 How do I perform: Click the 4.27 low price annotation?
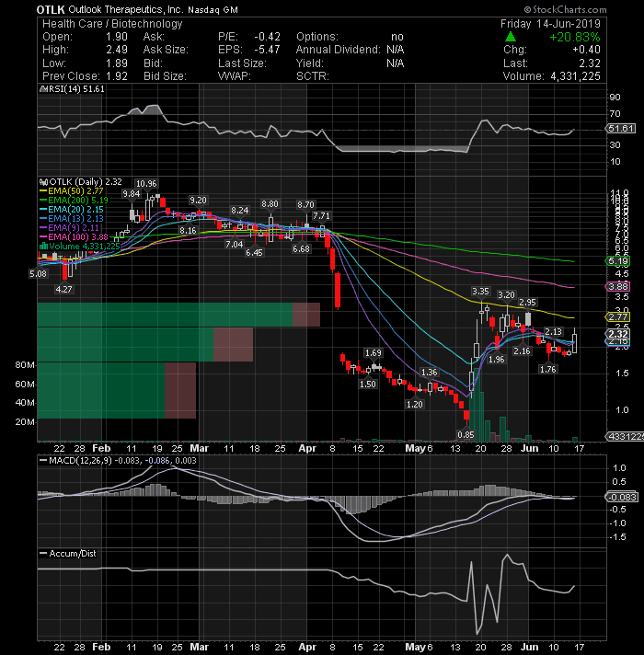[63, 289]
